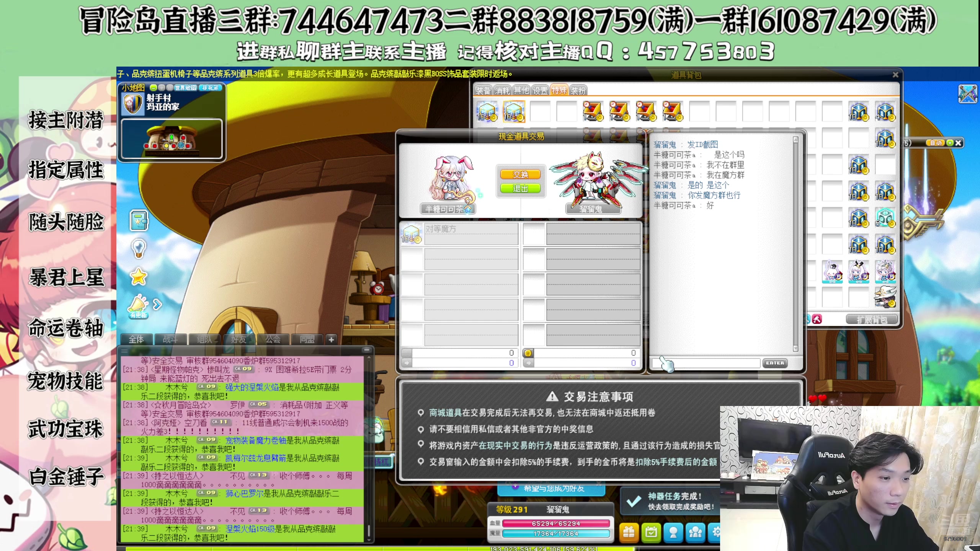
Task: Select the 组队 chat tab
Action: (205, 339)
